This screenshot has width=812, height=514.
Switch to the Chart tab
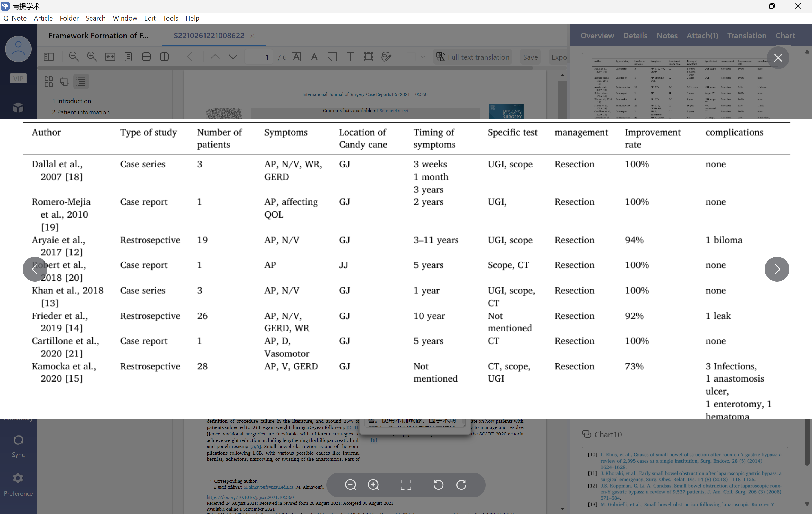tap(785, 36)
